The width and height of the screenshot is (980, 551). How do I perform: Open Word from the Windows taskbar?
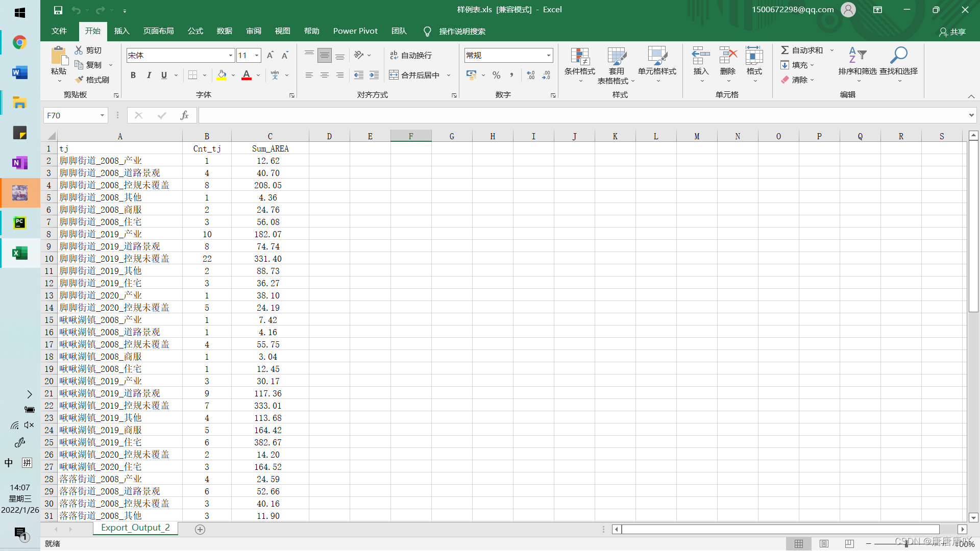[20, 72]
